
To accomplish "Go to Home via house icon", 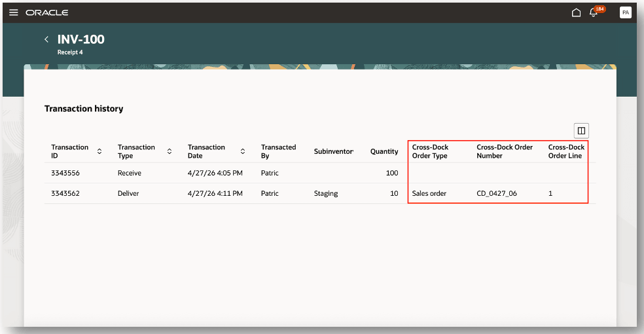I will point(576,12).
